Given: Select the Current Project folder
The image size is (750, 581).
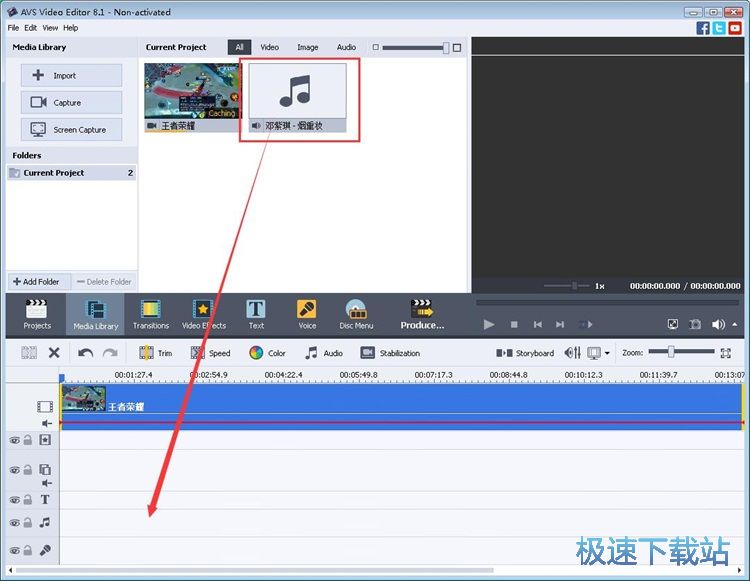Looking at the screenshot, I should click(72, 173).
